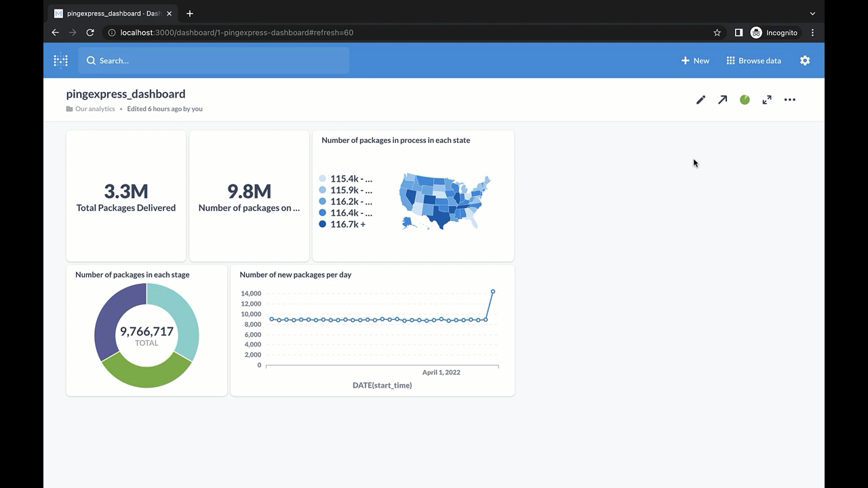
Task: Open Metabase settings with the gear icon
Action: [x=804, y=60]
